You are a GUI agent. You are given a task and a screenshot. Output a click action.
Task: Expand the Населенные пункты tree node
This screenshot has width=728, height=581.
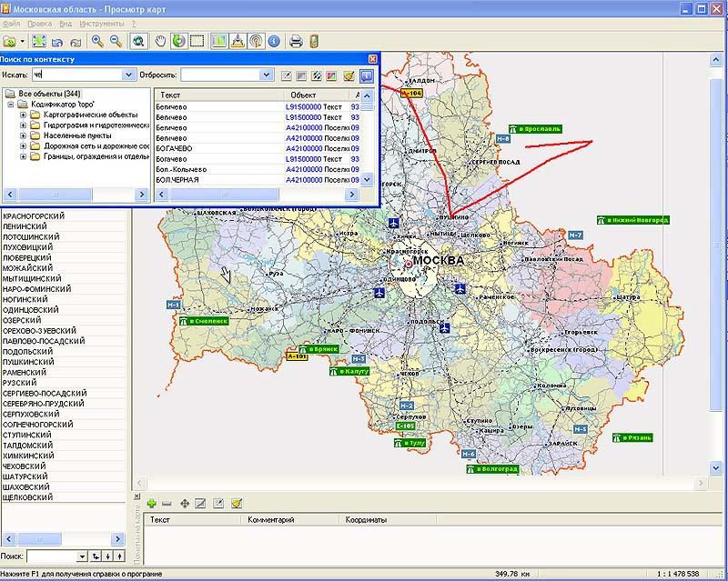click(x=23, y=135)
